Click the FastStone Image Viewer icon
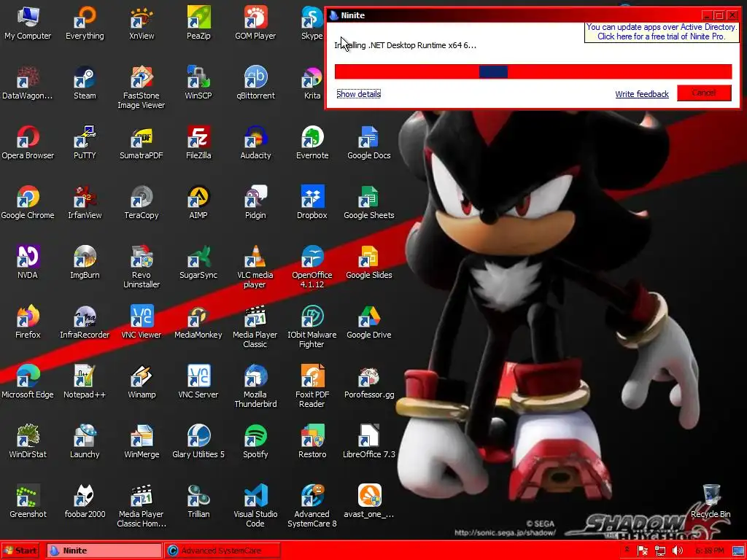The width and height of the screenshot is (747, 560). point(142,87)
